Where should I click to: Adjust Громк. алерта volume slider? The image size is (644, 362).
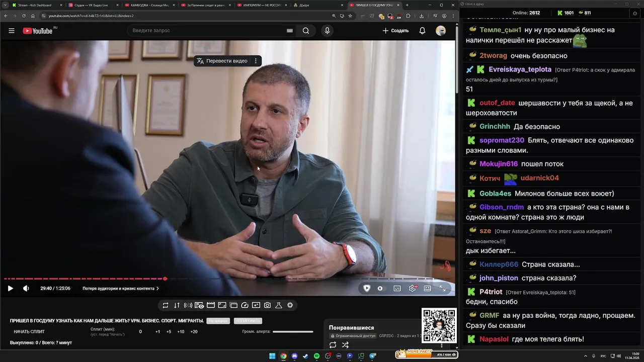pyautogui.click(x=293, y=332)
